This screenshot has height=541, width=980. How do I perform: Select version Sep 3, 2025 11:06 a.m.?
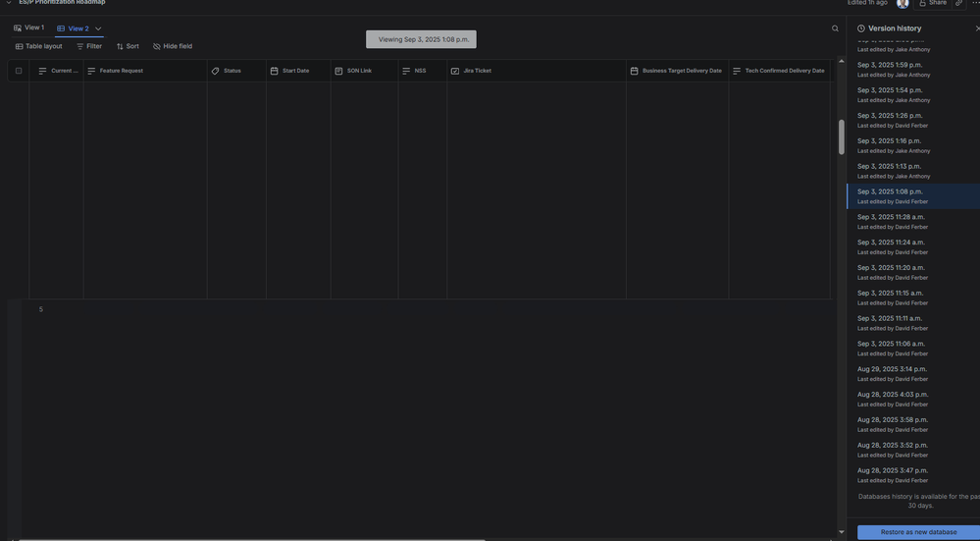point(913,349)
